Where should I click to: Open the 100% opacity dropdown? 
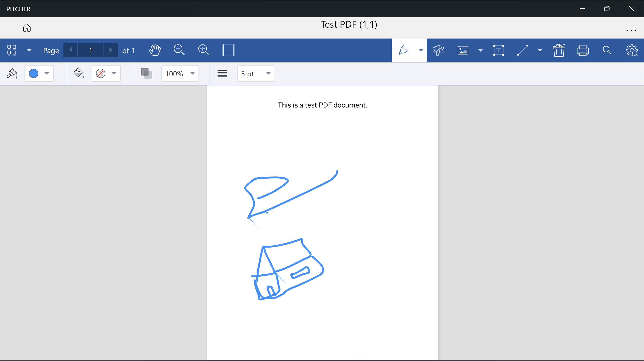(x=180, y=73)
